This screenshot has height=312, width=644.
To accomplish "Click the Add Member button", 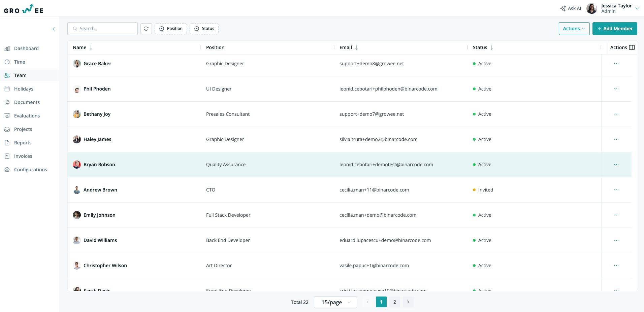I will (x=615, y=29).
